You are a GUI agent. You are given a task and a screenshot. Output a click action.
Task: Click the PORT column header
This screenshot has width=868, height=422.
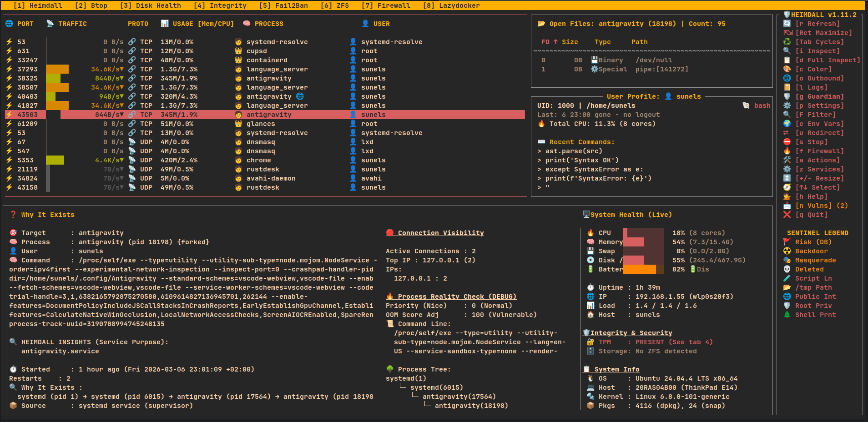(25, 24)
